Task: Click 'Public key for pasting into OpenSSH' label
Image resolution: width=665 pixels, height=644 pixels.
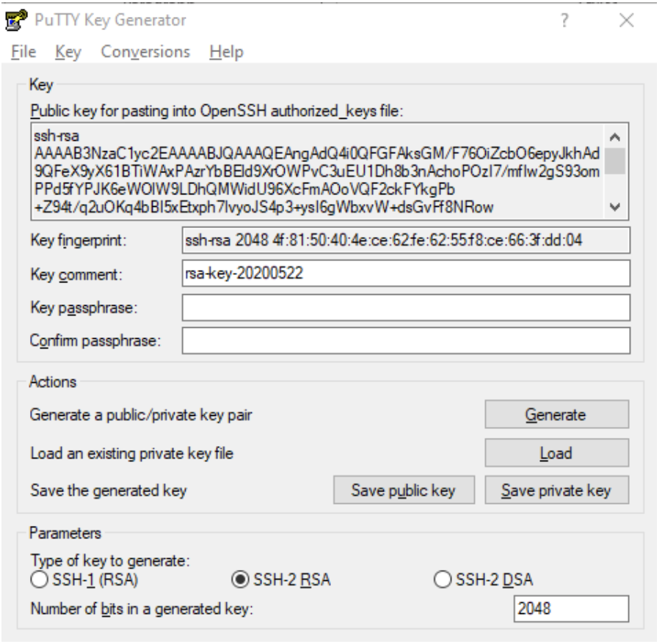Action: 217,111
